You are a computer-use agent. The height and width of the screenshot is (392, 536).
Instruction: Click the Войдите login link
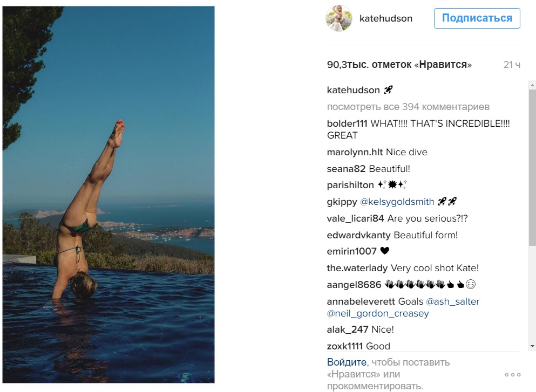click(347, 362)
